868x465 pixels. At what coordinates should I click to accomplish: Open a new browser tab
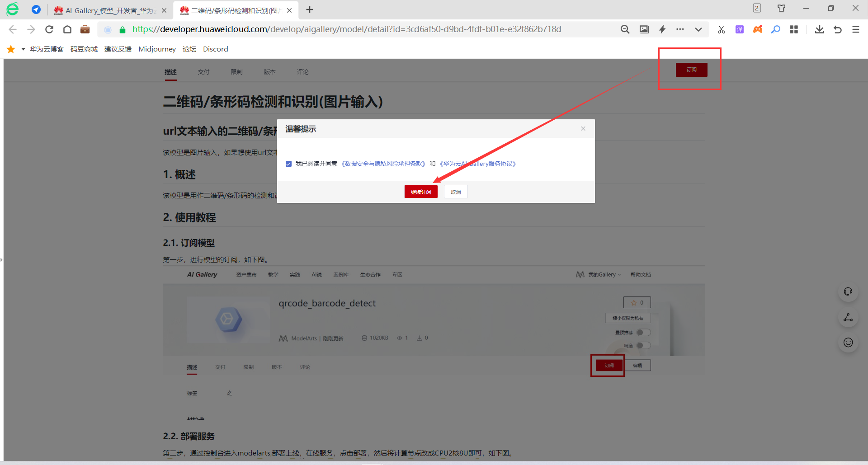click(x=310, y=10)
